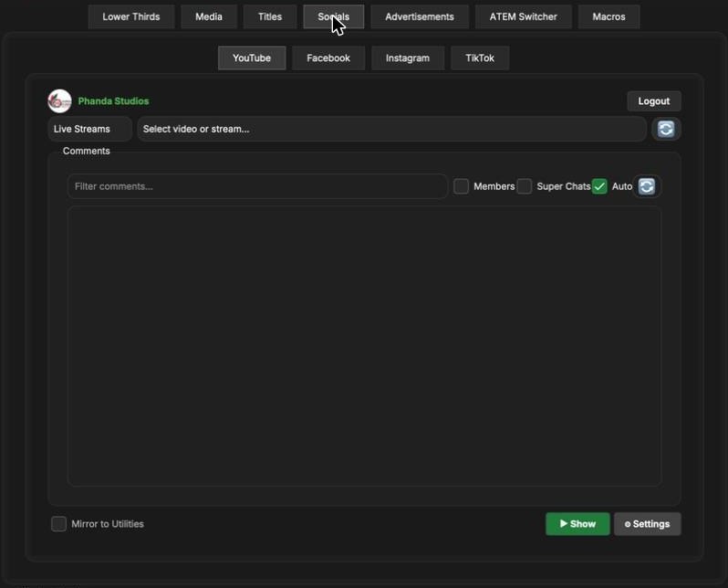Open the Macros tab
Image resolution: width=728 pixels, height=588 pixels.
coord(608,16)
